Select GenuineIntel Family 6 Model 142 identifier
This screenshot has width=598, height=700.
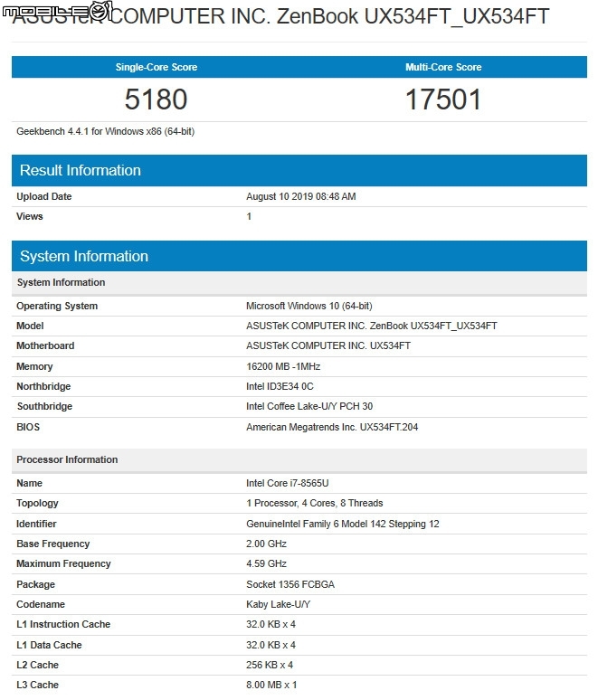pos(343,524)
